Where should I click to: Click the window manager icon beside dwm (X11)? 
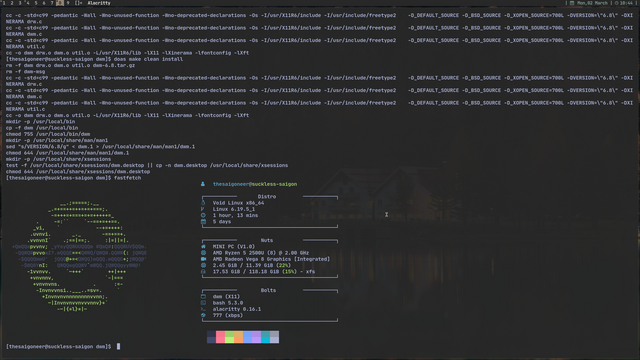click(203, 297)
